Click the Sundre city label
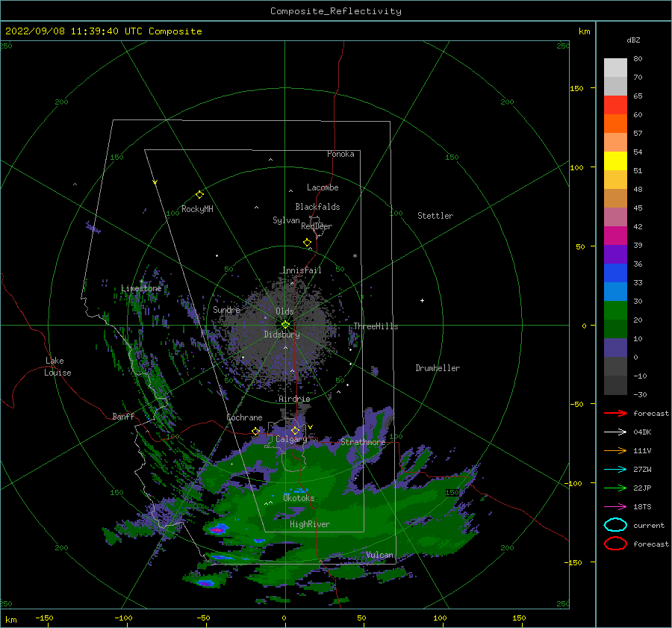The width and height of the screenshot is (672, 628). [x=226, y=309]
